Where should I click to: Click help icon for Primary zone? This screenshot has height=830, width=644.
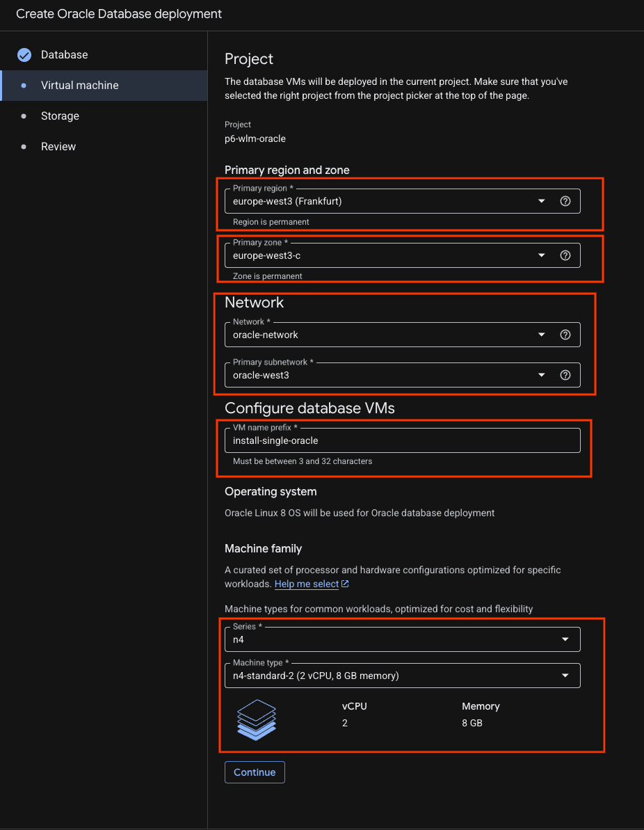[x=565, y=255]
